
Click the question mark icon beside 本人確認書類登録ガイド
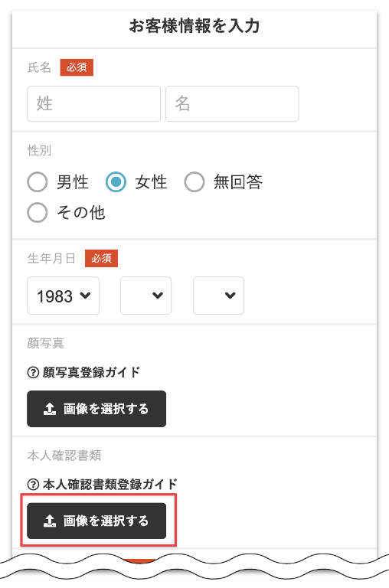pos(33,485)
